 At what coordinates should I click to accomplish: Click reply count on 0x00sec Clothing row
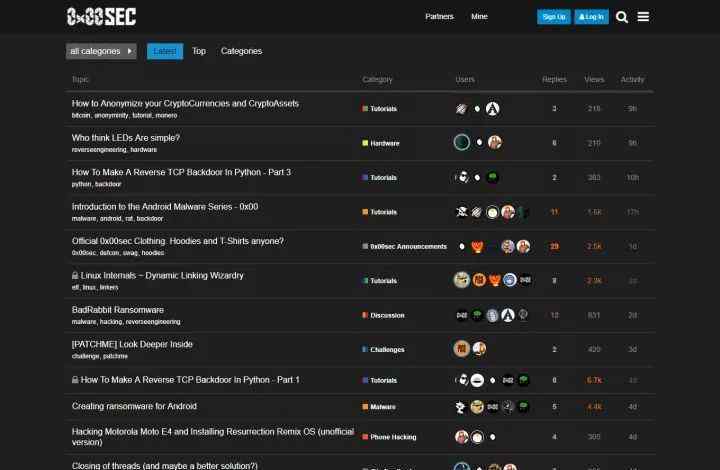(554, 246)
